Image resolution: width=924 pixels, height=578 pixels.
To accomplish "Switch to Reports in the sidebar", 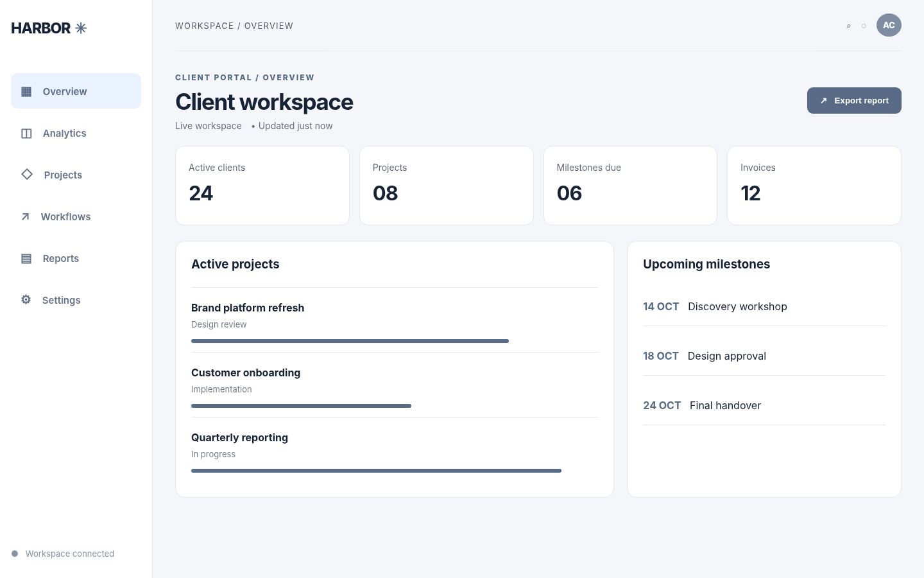I will click(76, 258).
